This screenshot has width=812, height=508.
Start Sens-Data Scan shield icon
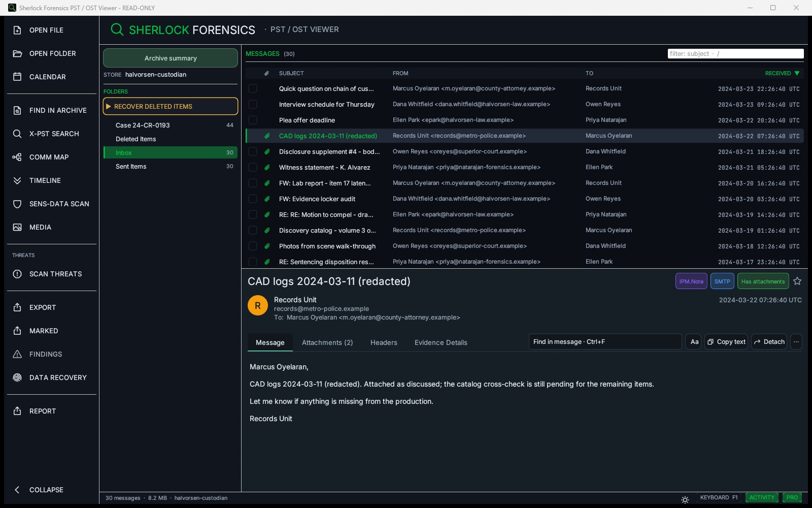pos(17,204)
